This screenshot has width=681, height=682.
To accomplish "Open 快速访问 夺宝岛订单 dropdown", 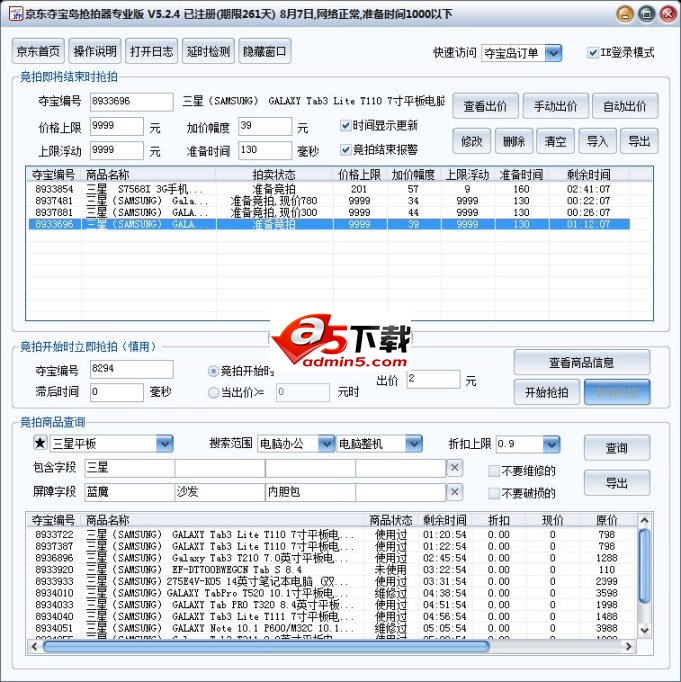I will point(553,53).
